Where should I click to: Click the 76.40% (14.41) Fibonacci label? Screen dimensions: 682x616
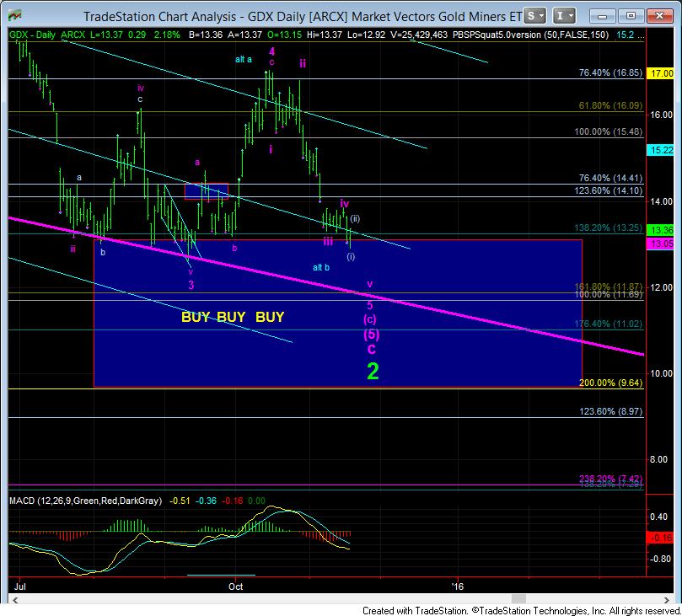[x=610, y=178]
